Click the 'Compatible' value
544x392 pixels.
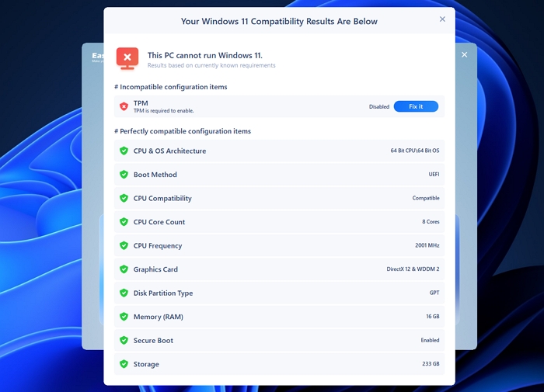point(426,198)
